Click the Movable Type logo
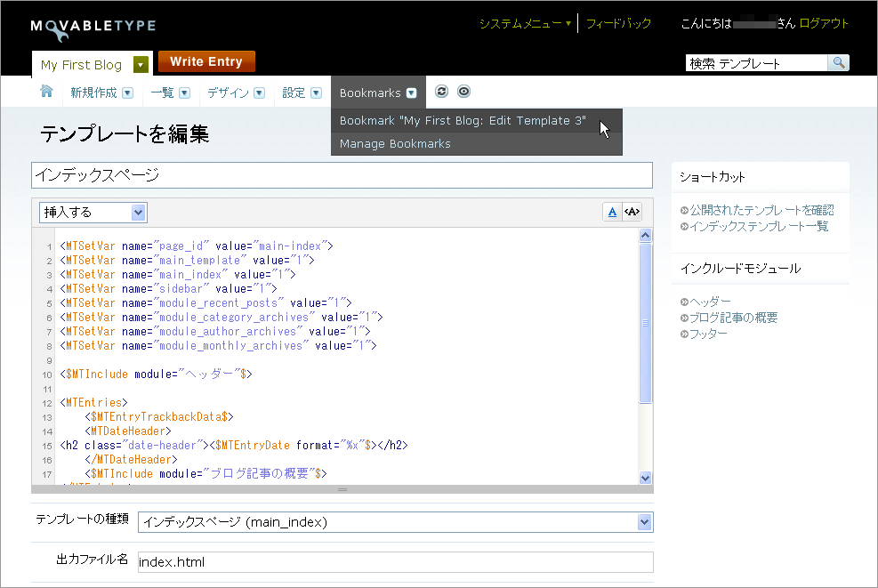 click(93, 29)
